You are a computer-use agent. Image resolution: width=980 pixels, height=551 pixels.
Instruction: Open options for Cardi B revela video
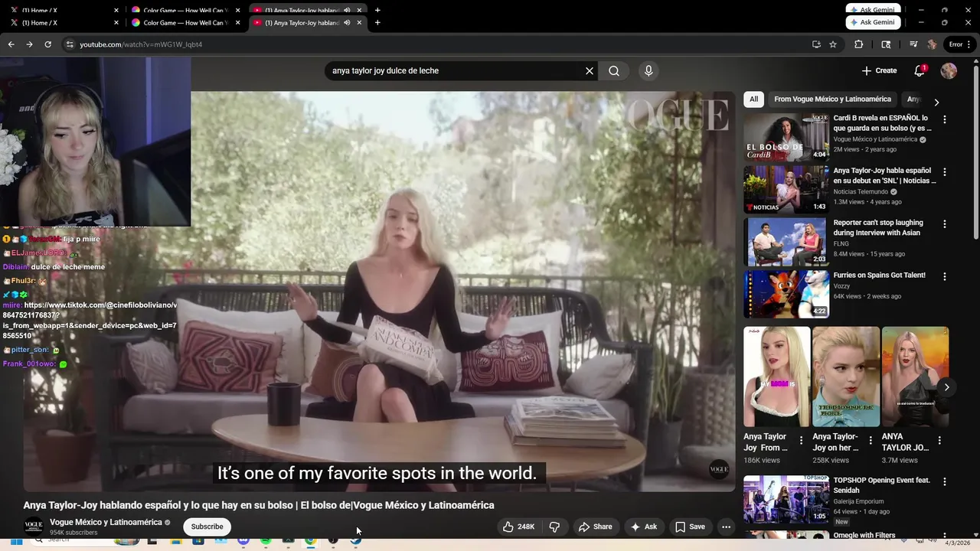pos(944,119)
